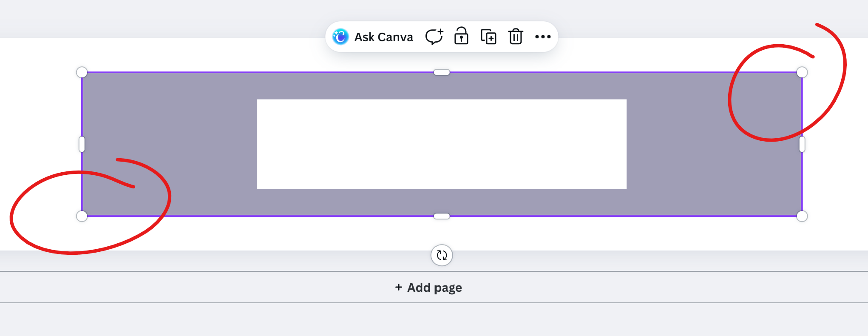Click the bottom-left corner resize handle

82,216
